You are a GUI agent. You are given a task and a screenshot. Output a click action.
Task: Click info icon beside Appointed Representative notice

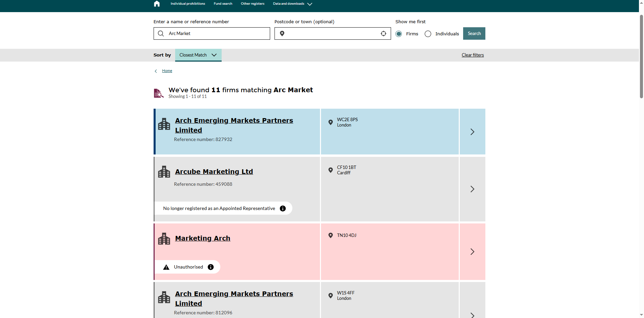coord(283,209)
